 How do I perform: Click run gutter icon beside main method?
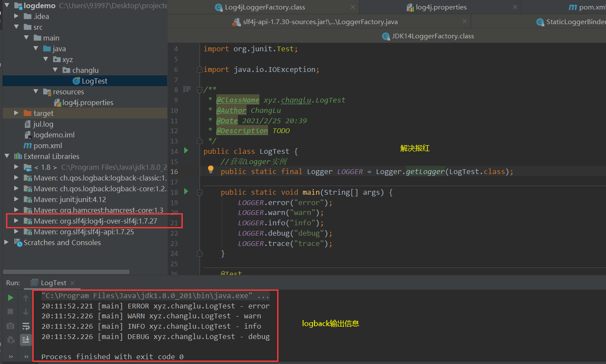pyautogui.click(x=186, y=191)
